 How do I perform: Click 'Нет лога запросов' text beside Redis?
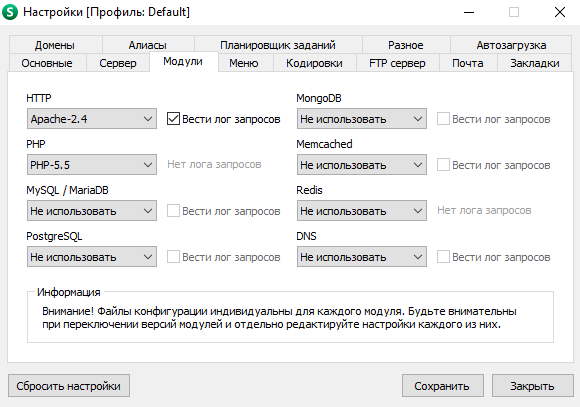(484, 210)
